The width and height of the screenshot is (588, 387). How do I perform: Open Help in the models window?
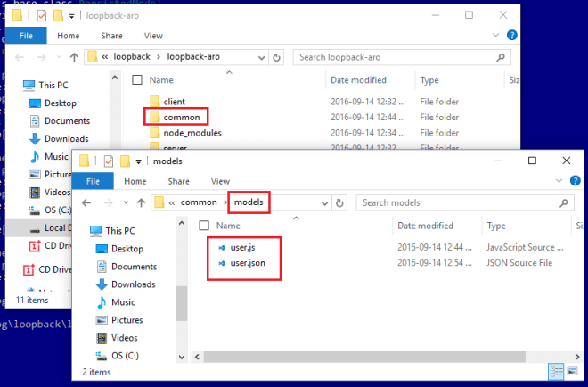tap(575, 180)
